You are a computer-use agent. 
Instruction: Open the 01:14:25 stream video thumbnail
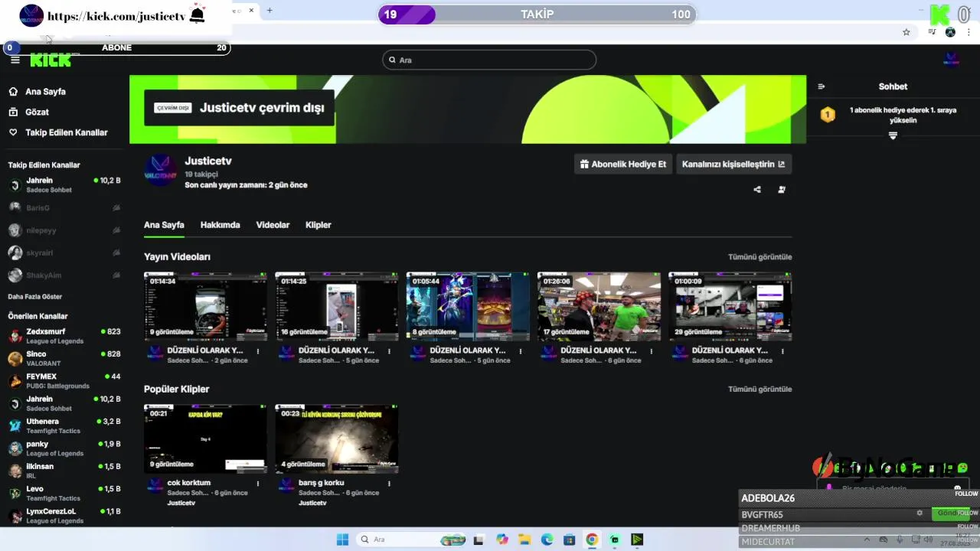coord(336,306)
